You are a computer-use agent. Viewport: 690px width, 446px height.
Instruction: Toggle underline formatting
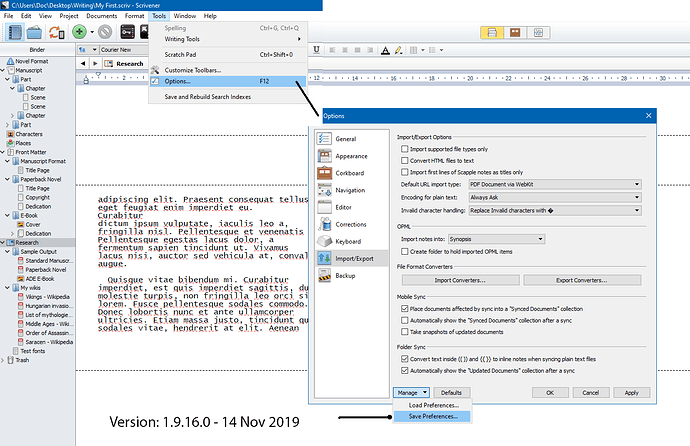coord(316,50)
